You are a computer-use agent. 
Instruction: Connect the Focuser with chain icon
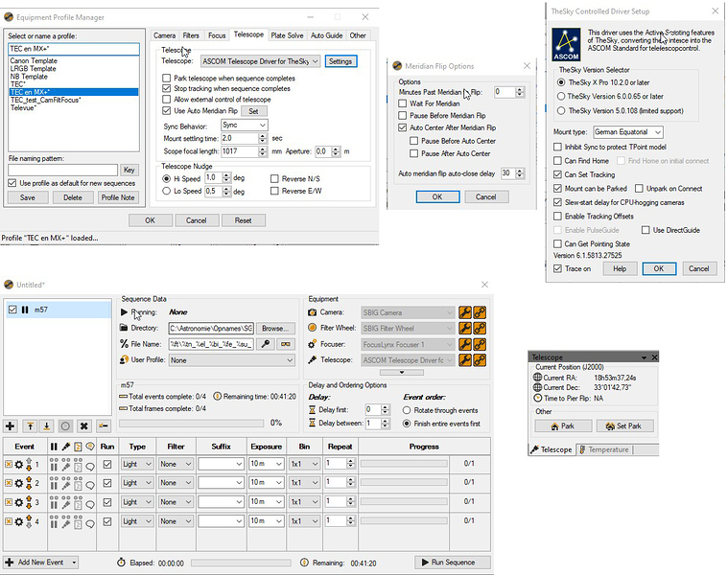480,344
